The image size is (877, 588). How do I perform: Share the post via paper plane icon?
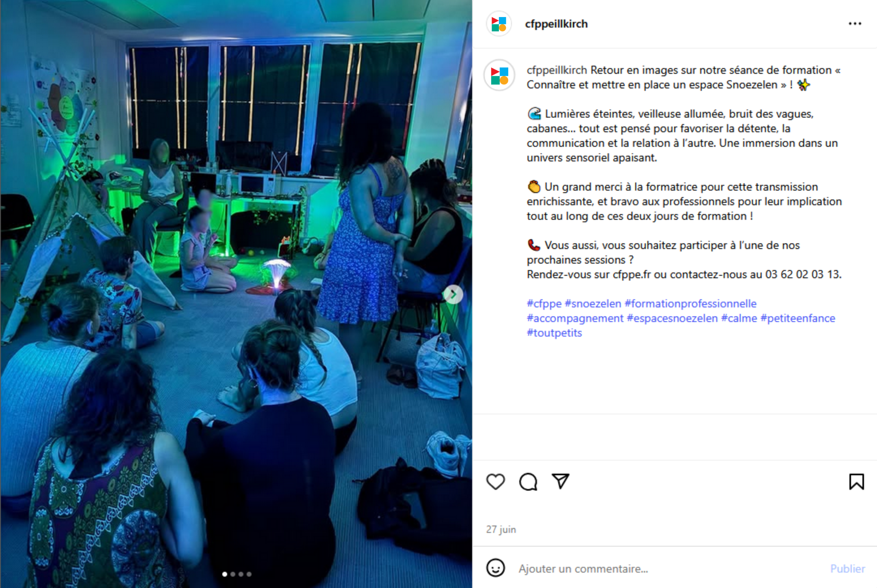[561, 481]
